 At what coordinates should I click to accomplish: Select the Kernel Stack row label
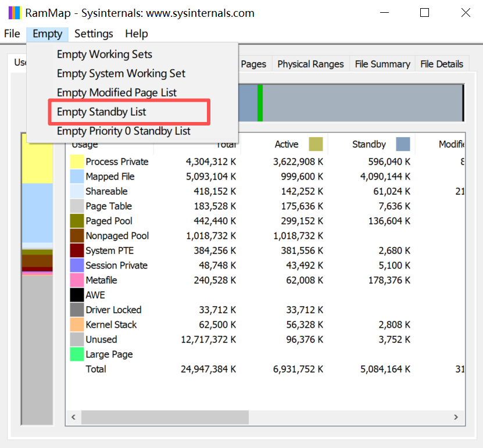tap(111, 325)
